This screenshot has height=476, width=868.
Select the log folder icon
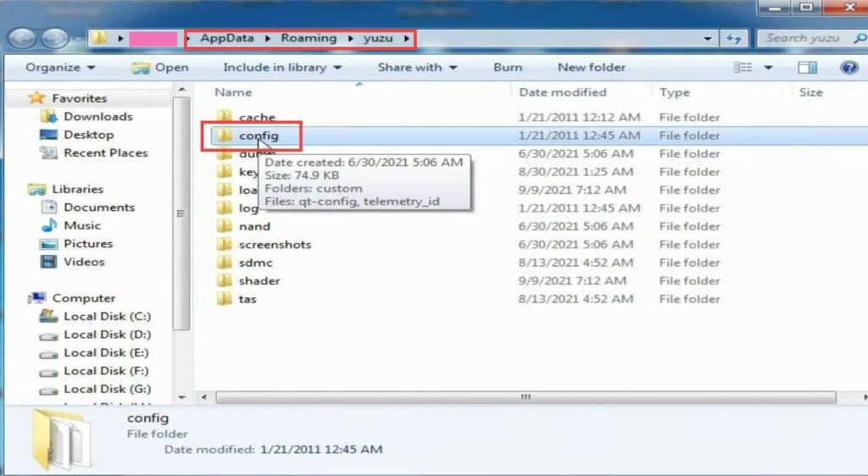[x=224, y=208]
